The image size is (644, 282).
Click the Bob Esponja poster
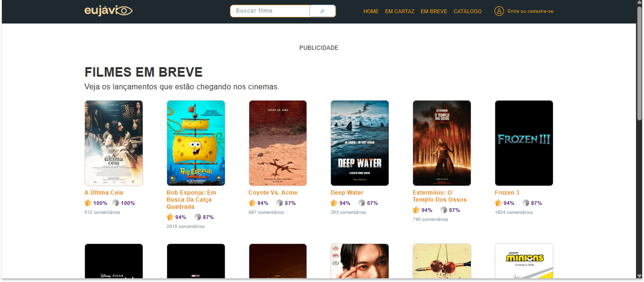[196, 143]
